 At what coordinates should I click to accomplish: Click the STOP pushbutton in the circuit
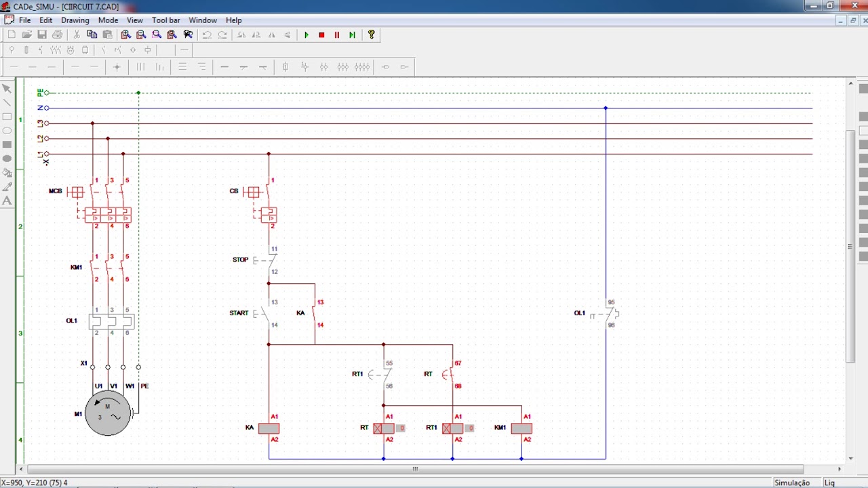(x=265, y=260)
